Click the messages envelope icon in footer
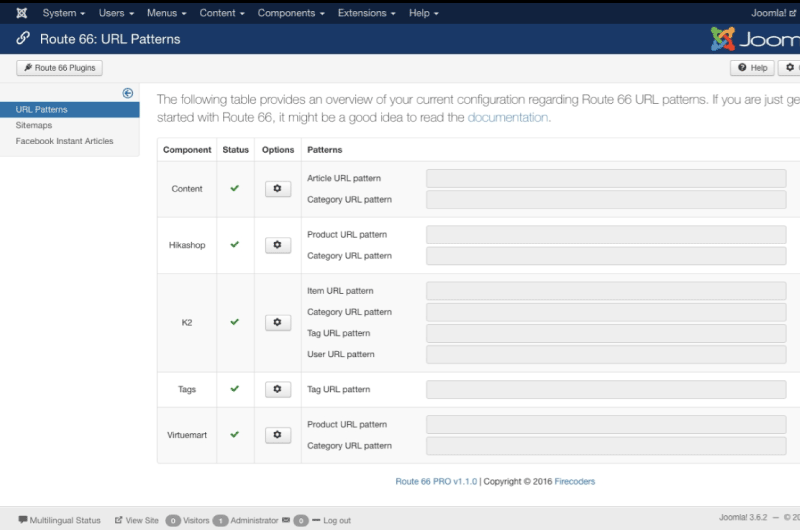This screenshot has height=530, width=800. (286, 520)
